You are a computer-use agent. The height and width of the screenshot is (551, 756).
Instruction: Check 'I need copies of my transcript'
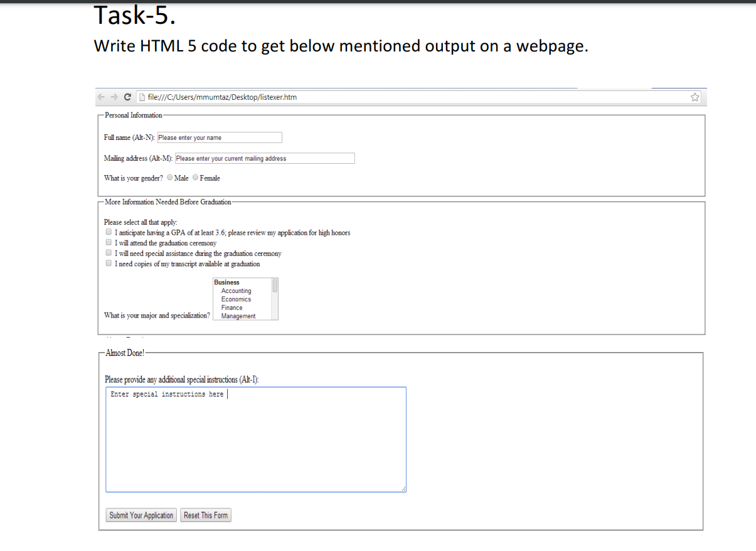pos(109,262)
